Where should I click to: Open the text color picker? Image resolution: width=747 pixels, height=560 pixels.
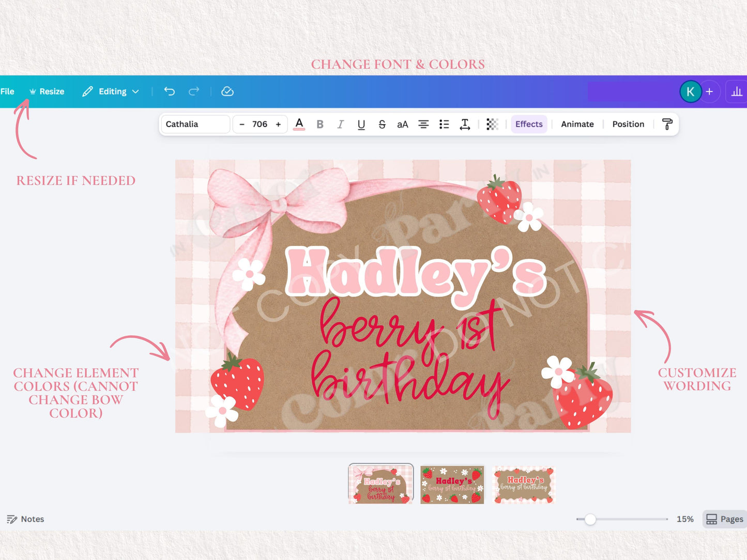tap(299, 124)
